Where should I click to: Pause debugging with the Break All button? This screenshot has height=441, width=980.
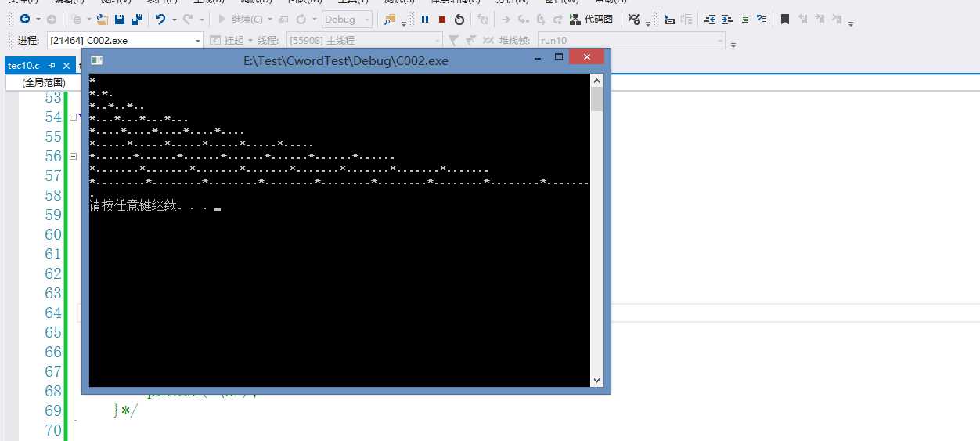click(x=424, y=19)
